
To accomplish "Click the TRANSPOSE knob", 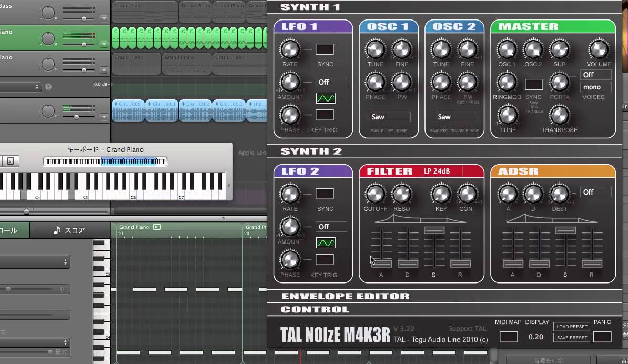I will [560, 115].
